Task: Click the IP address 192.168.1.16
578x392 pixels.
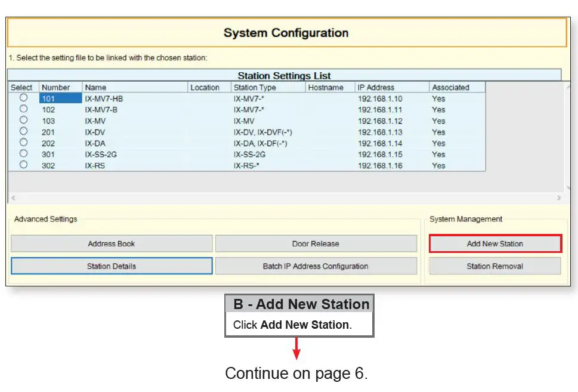Action: pos(380,166)
